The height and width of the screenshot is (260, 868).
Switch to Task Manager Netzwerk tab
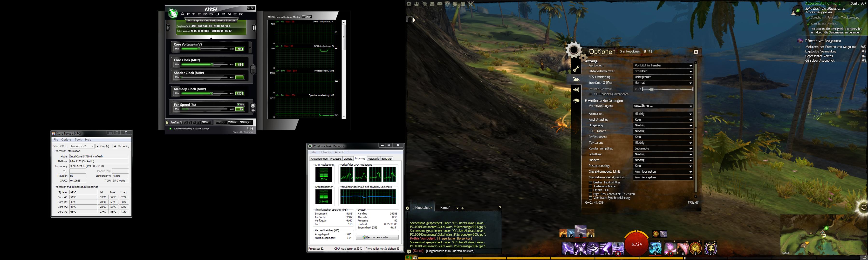pyautogui.click(x=373, y=159)
